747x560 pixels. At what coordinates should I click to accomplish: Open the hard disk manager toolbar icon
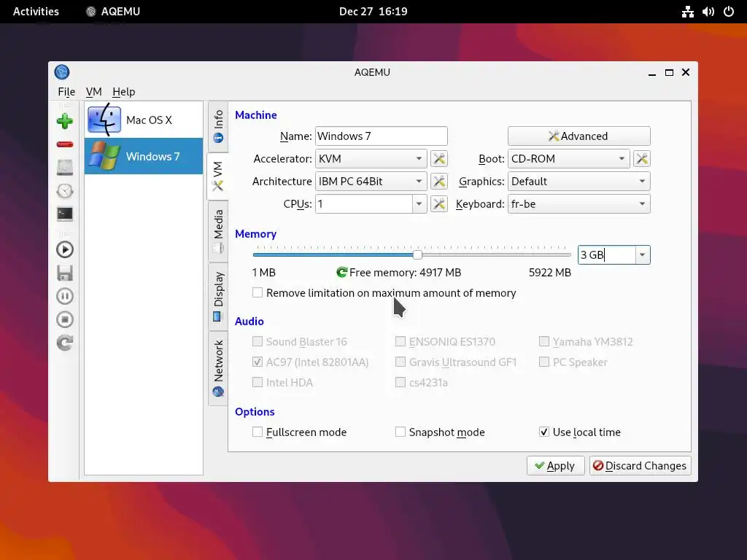(x=65, y=167)
